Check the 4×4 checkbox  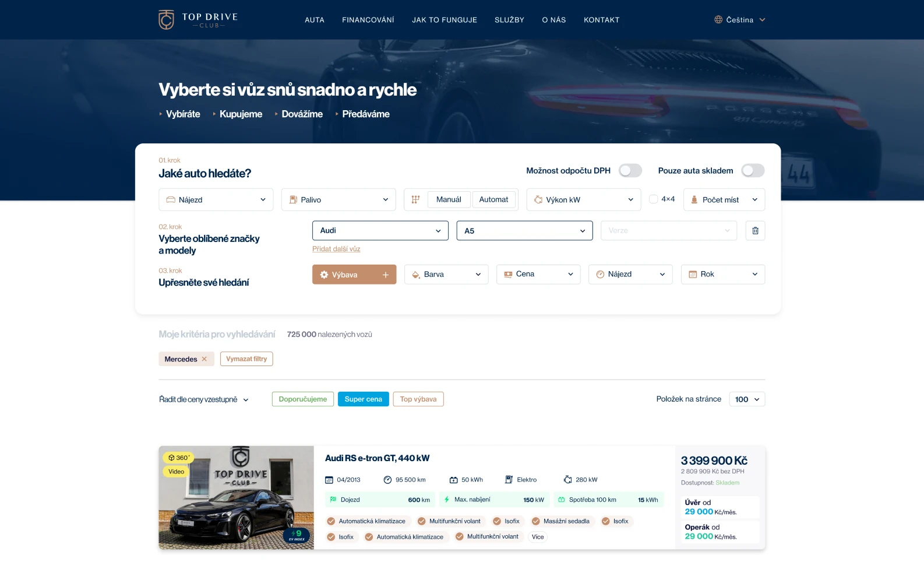pos(654,199)
